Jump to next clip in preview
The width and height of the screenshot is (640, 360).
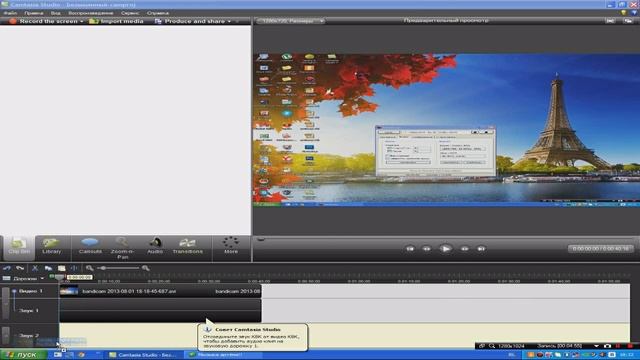click(481, 249)
